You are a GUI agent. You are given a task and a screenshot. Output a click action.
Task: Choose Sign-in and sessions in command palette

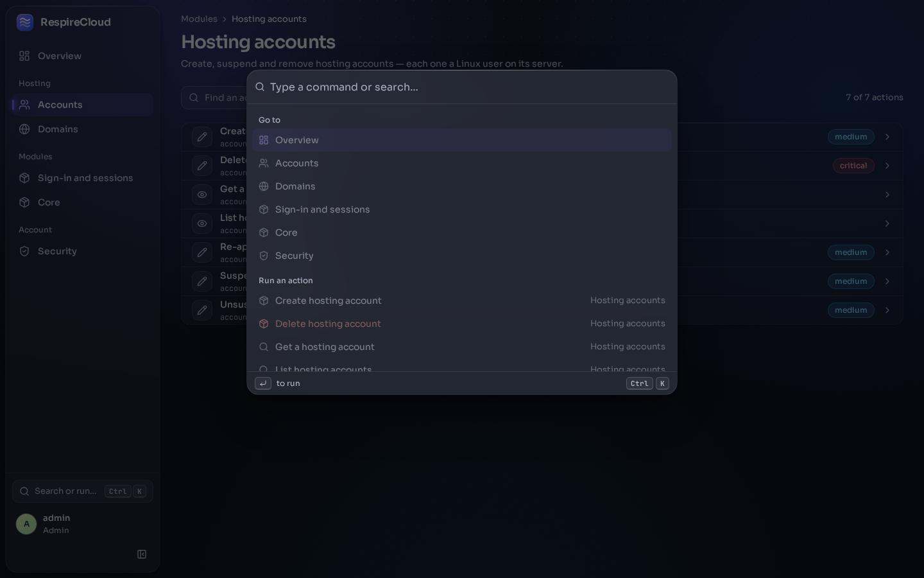(x=462, y=209)
